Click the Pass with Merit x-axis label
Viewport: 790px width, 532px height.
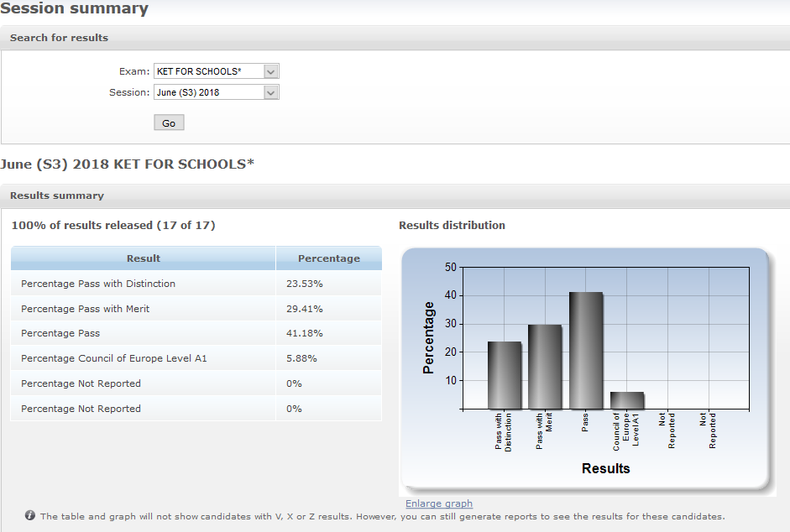[x=544, y=430]
